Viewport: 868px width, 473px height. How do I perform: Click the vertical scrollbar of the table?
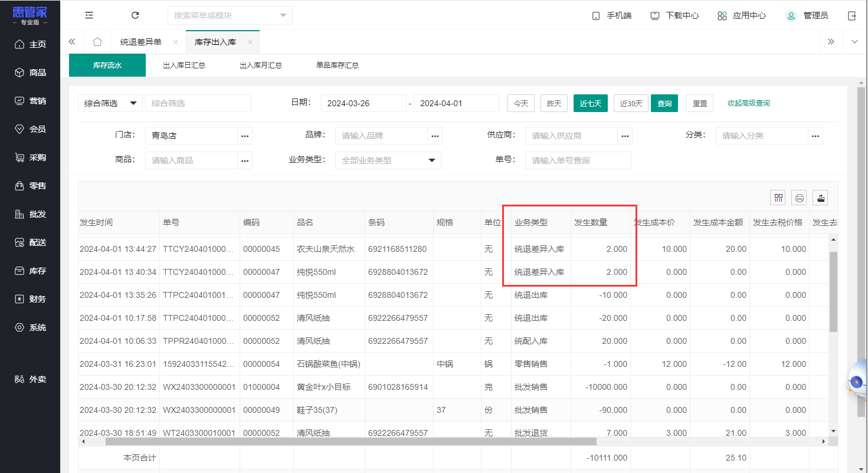833,292
